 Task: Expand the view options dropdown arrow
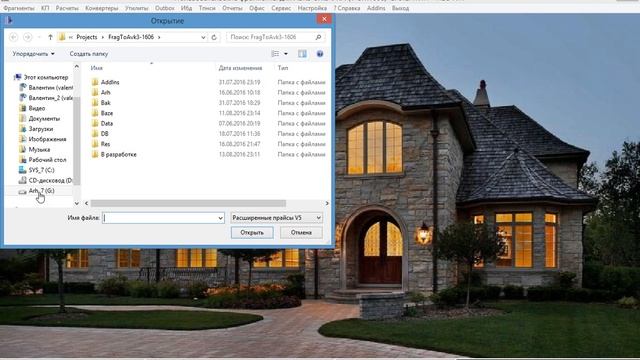pos(286,54)
